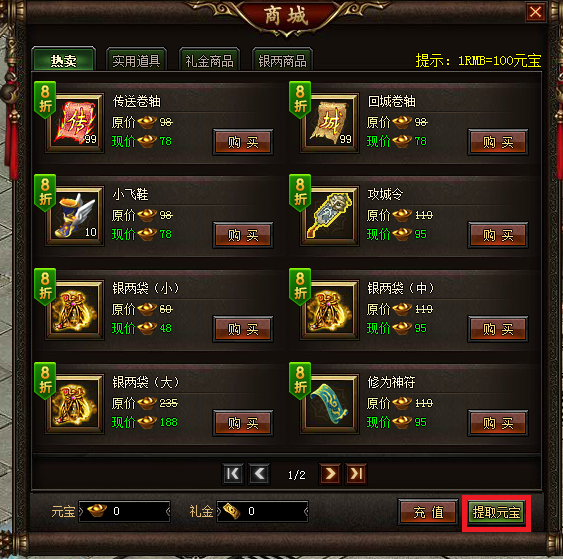Buy the 传送卷轴 with 购买
The width and height of the screenshot is (563, 559).
[x=243, y=142]
